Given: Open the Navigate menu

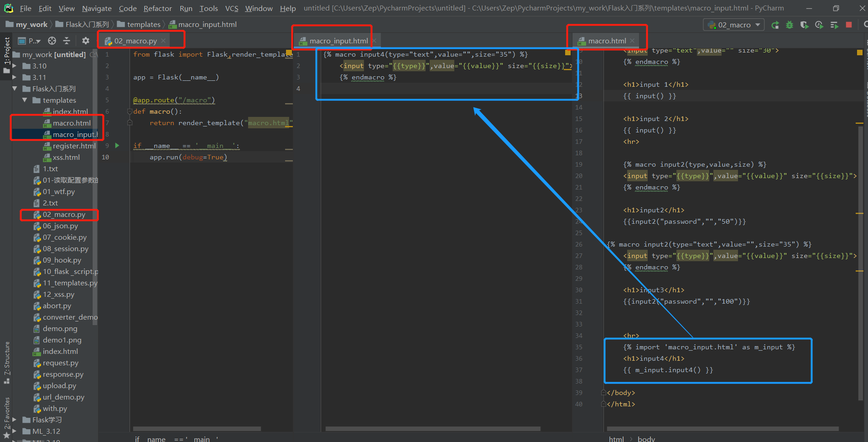Looking at the screenshot, I should tap(97, 8).
